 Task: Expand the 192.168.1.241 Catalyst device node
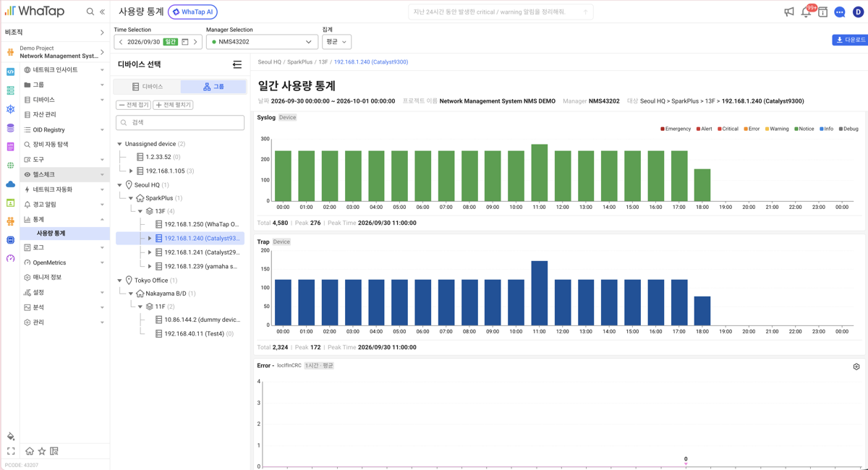[x=150, y=252]
